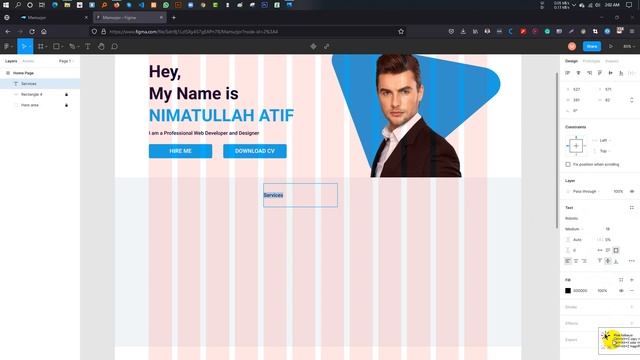Switch to the Design tab

tap(571, 61)
